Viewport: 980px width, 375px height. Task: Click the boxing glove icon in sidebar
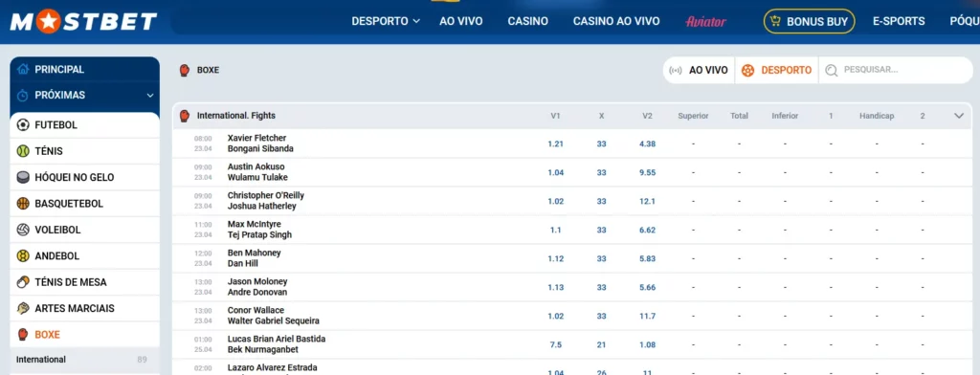coord(23,335)
